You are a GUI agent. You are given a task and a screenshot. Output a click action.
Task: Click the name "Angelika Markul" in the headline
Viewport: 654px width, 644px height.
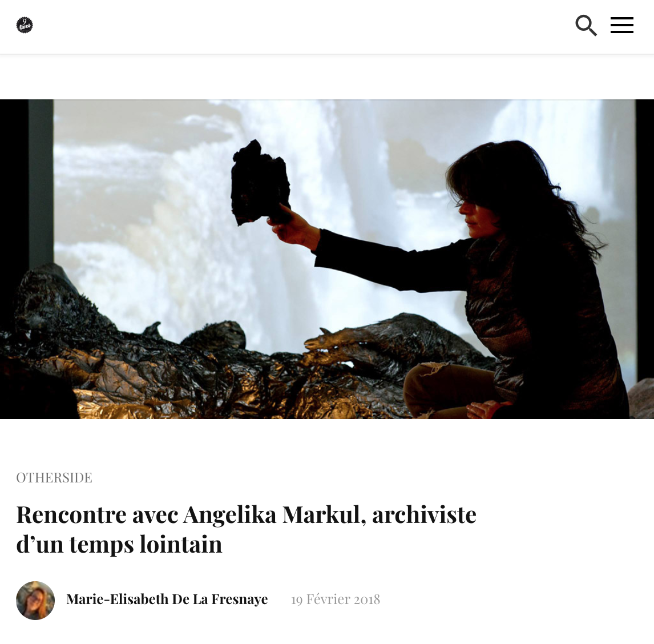[272, 514]
